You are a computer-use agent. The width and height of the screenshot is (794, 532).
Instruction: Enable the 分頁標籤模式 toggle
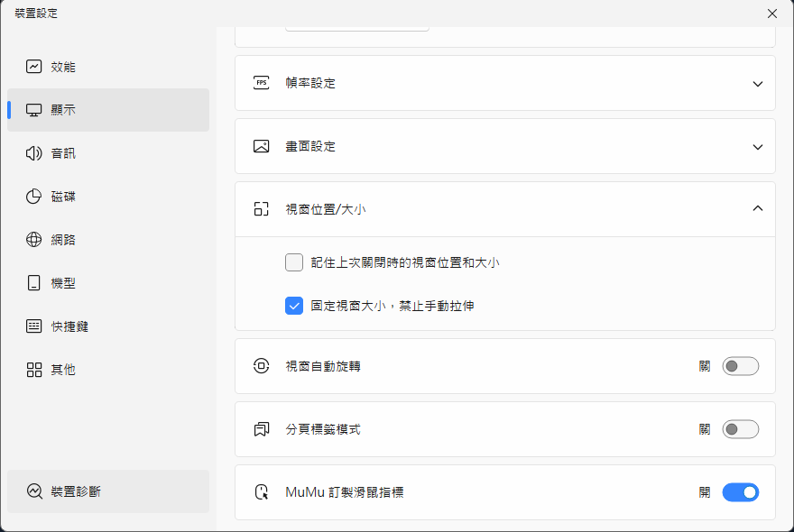click(740, 429)
